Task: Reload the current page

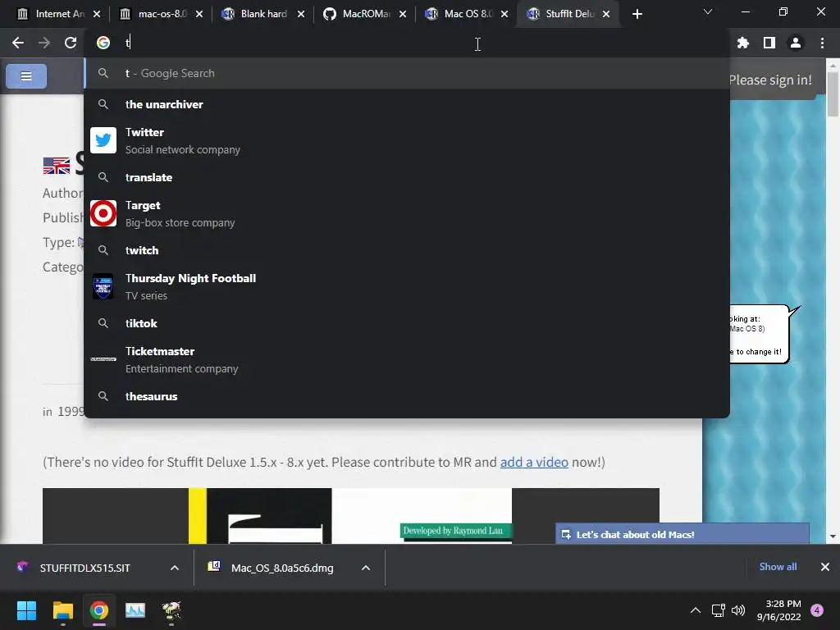Action: (x=71, y=43)
